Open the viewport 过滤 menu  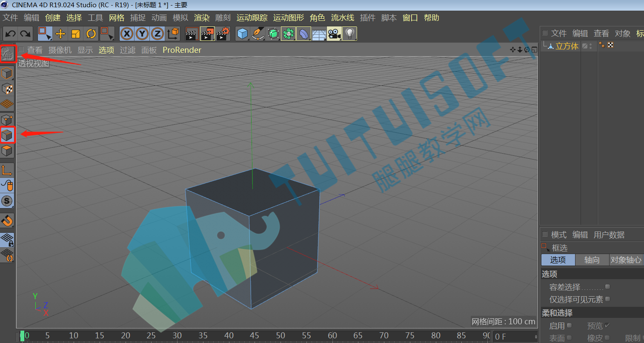pos(128,50)
